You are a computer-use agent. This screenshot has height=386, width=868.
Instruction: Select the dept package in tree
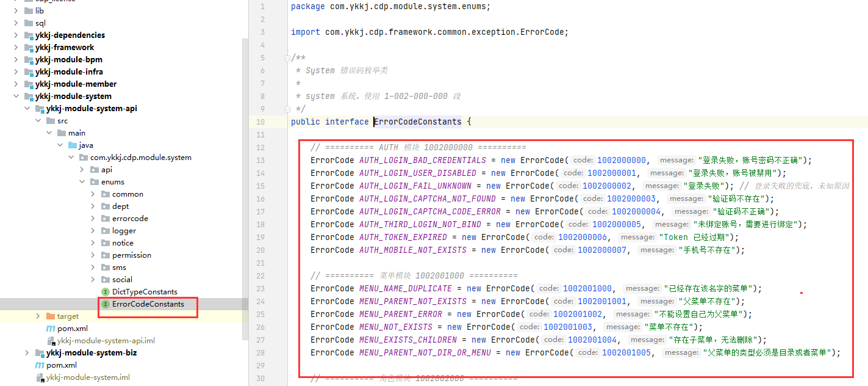coord(121,206)
